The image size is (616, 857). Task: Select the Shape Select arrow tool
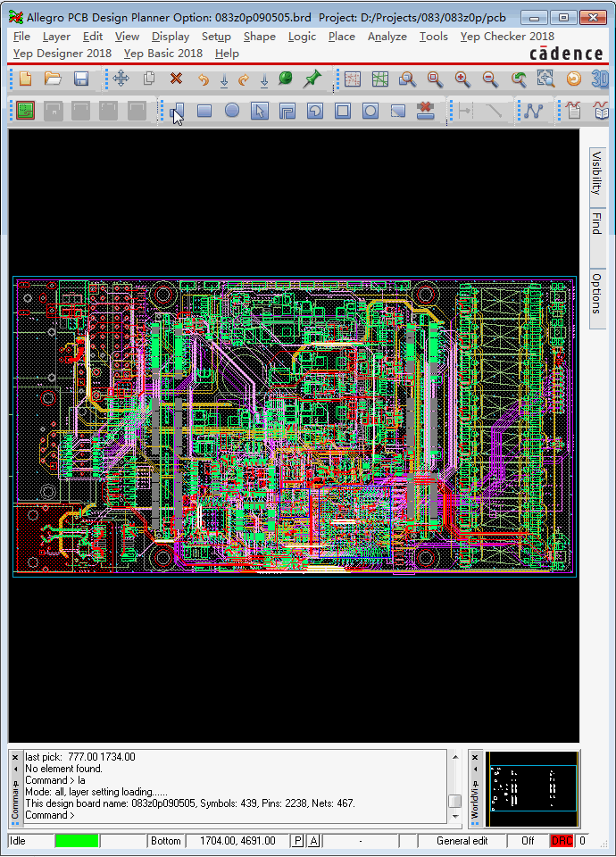(x=260, y=111)
